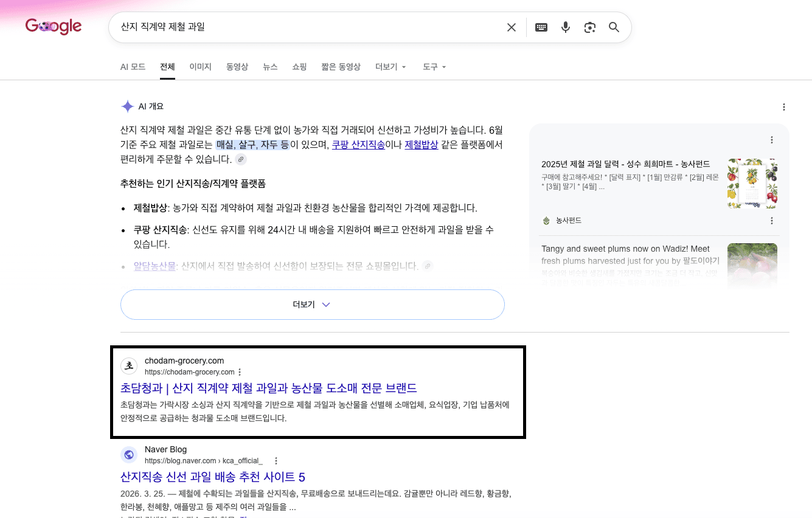812x518 pixels.
Task: Open the 알담농산물 link
Action: (154, 266)
